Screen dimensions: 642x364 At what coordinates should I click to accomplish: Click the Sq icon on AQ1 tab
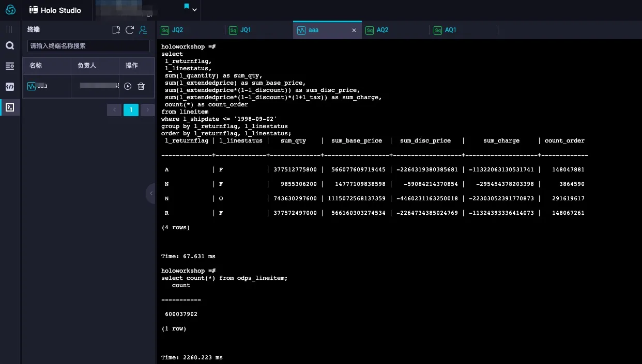(438, 30)
